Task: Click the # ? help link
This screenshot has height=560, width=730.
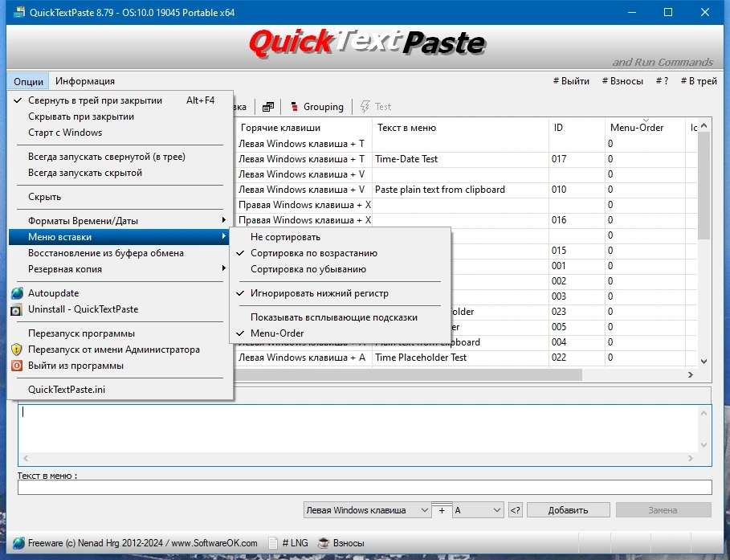Action: (x=662, y=81)
